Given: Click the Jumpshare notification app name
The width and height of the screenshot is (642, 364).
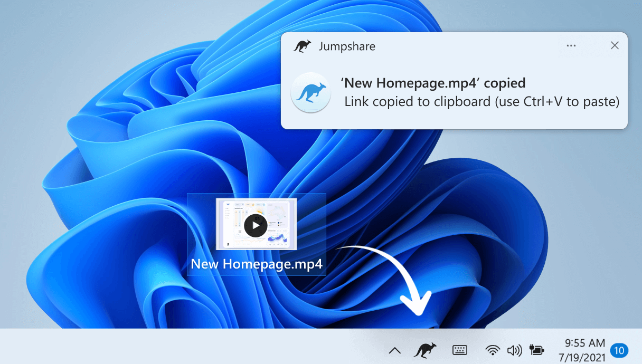Looking at the screenshot, I should coord(347,46).
